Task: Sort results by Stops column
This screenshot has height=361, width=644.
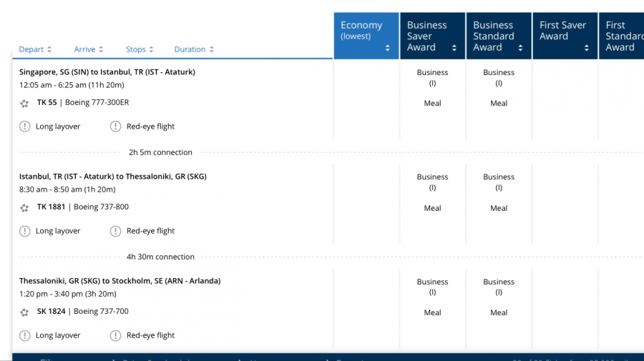Action: 140,49
